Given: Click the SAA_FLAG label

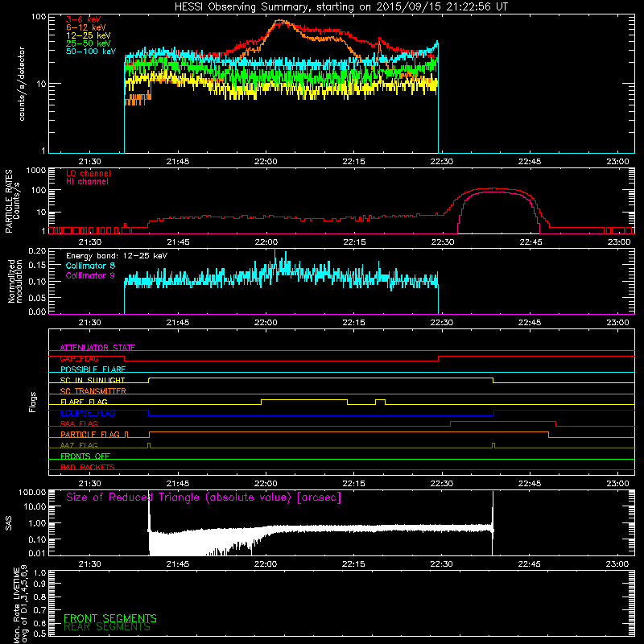Looking at the screenshot, I should [x=79, y=423].
